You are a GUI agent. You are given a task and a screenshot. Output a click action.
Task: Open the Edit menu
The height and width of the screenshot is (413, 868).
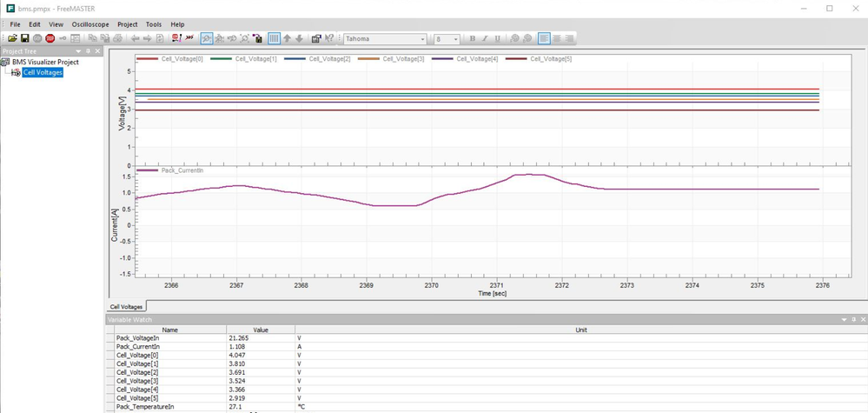click(x=35, y=24)
